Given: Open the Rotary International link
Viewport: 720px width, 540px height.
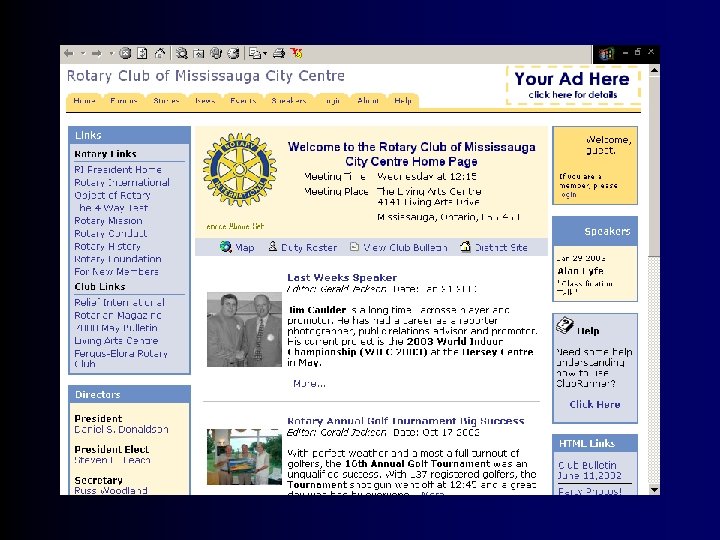Looking at the screenshot, I should (122, 182).
